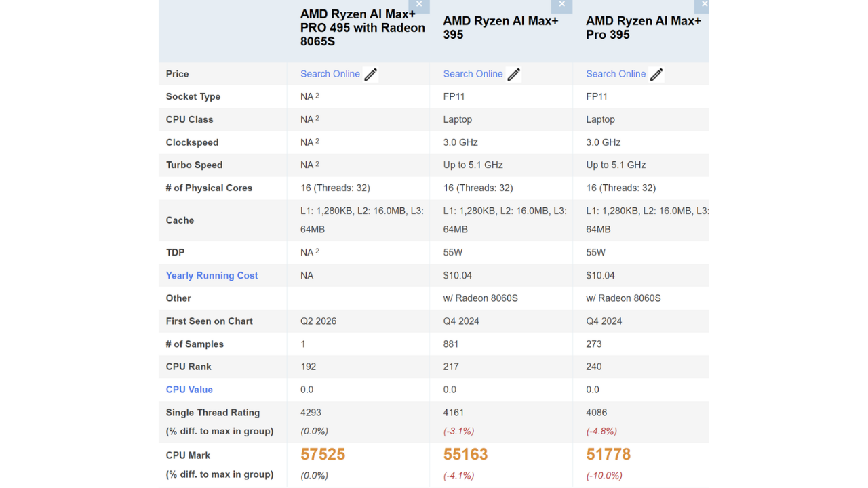This screenshot has width=868, height=488.
Task: Open Search Online link for PRO 495 price
Action: click(x=330, y=74)
